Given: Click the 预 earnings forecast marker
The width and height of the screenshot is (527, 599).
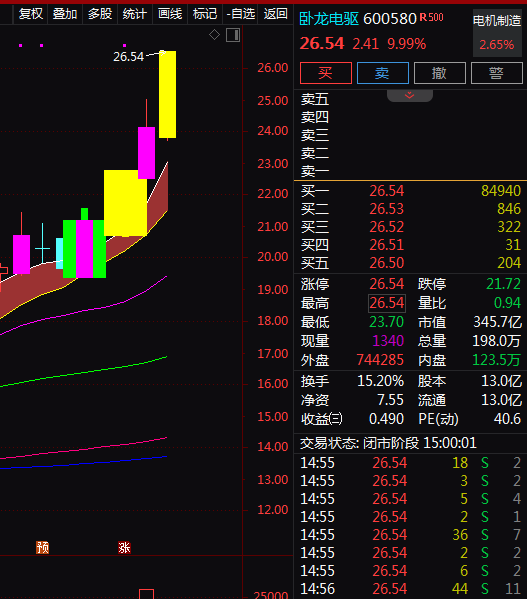Looking at the screenshot, I should click(x=42, y=547).
